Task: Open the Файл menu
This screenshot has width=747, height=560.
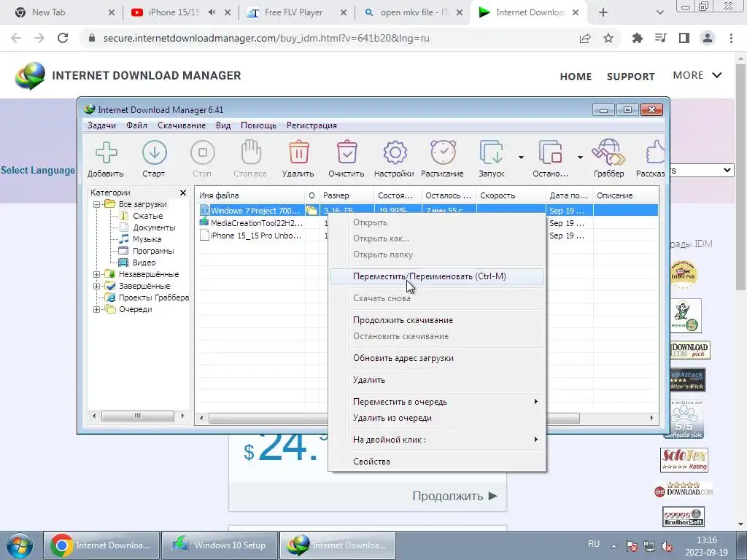Action: 136,125
